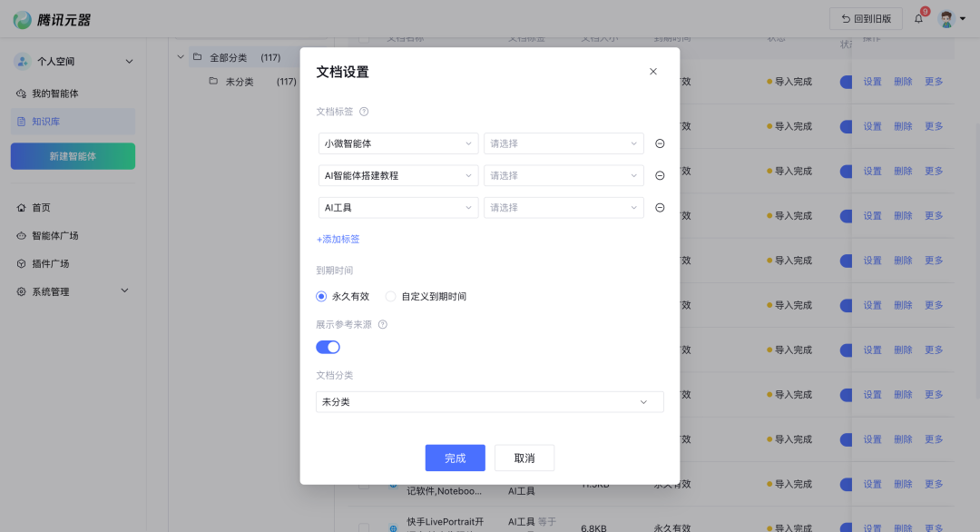Click the 6.8KB file size cell

(x=593, y=528)
